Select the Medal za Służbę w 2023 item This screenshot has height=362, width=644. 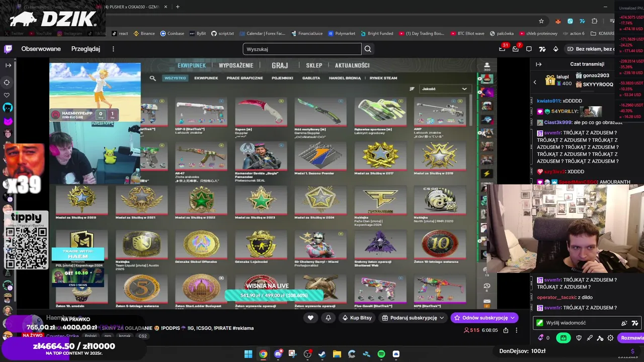(261, 203)
